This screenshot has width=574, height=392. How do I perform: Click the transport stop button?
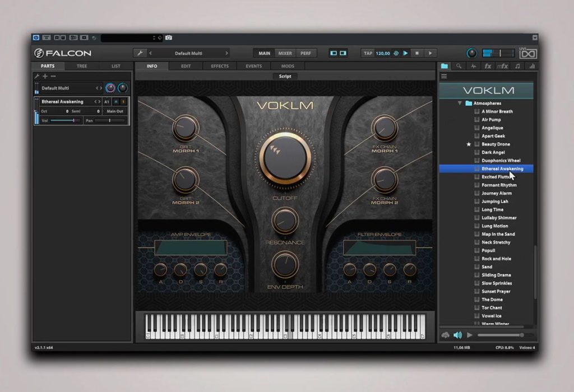tap(417, 53)
